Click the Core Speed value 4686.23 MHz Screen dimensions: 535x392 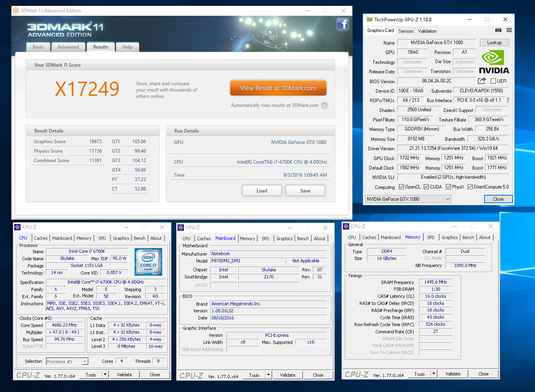coord(64,325)
